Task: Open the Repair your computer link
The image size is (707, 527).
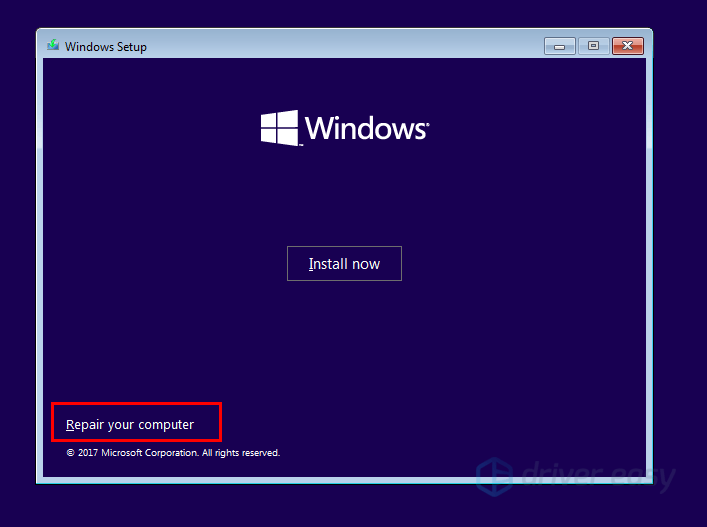Action: point(130,425)
